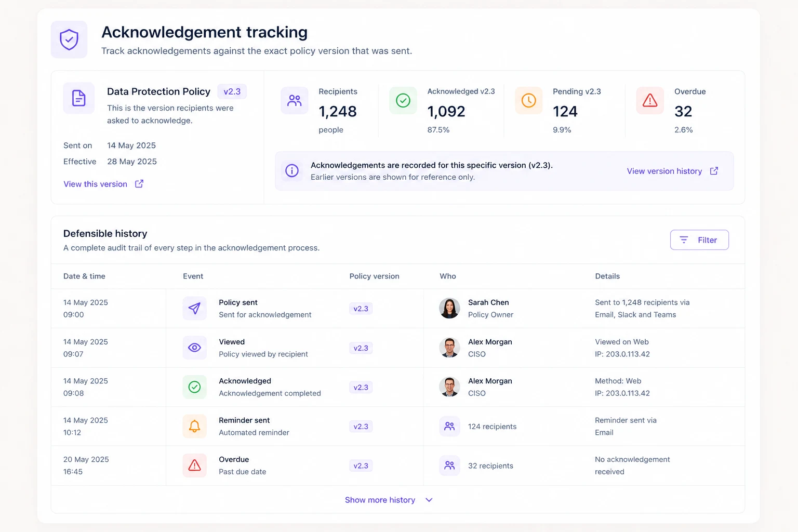
Task: Select the 1,248 recipients count
Action: click(338, 111)
